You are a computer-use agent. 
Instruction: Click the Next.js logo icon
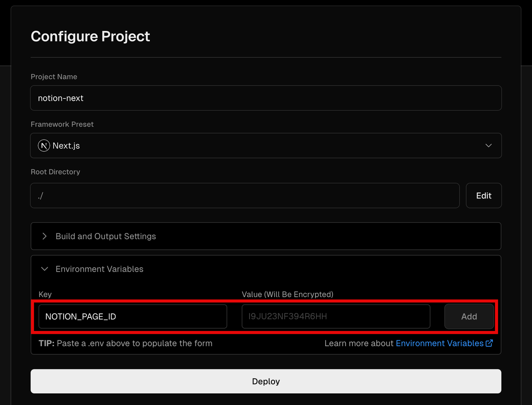(44, 146)
